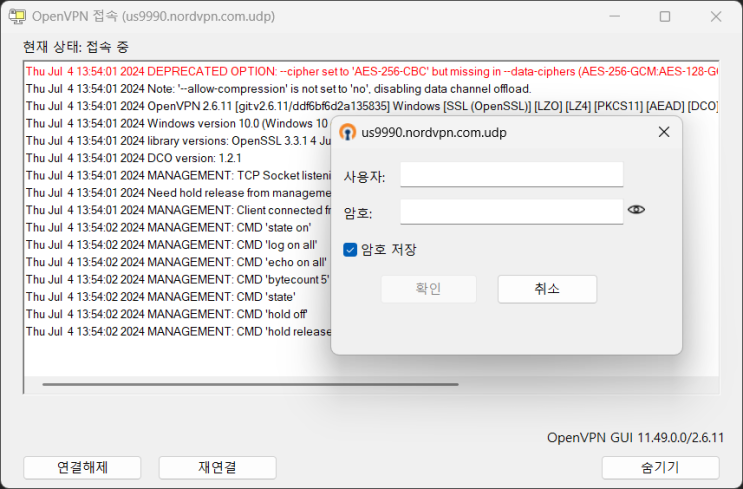Focus the 암호 password input field

(x=511, y=211)
